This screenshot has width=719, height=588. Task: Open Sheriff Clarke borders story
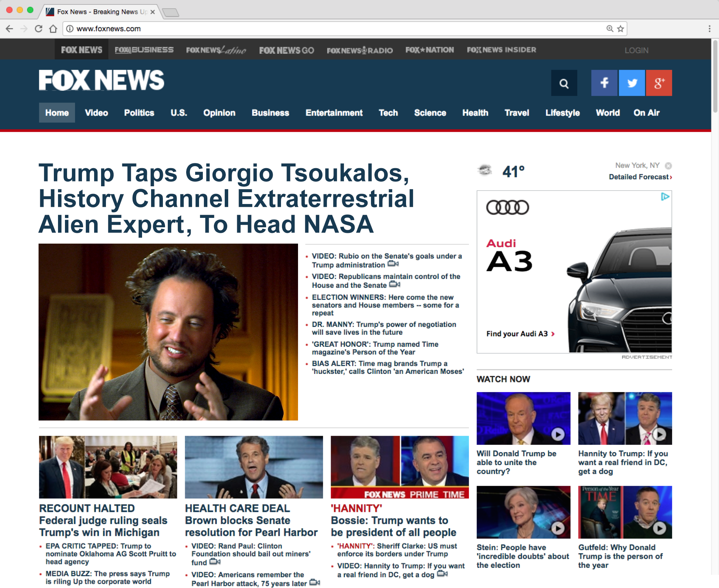397,550
